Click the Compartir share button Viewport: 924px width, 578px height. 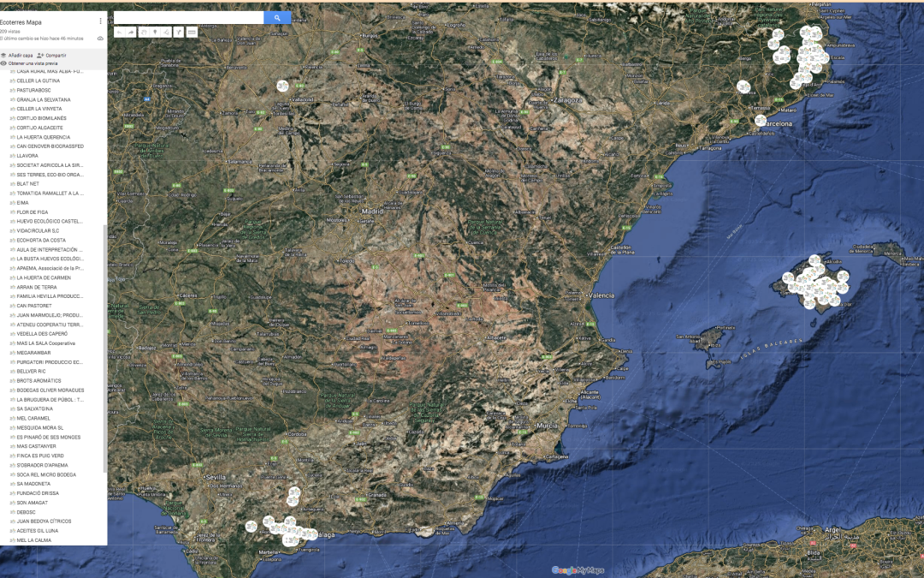tap(52, 56)
